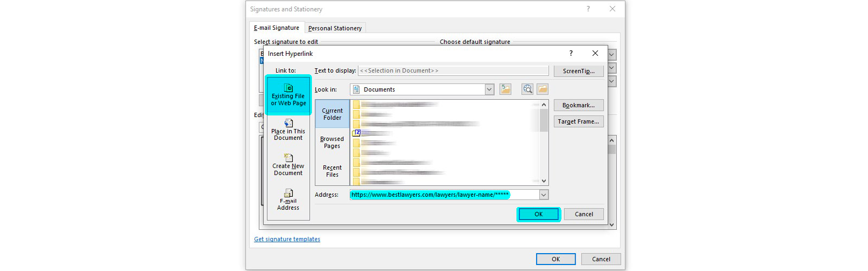868x271 pixels.
Task: Open the Get signature templates link
Action: click(287, 239)
